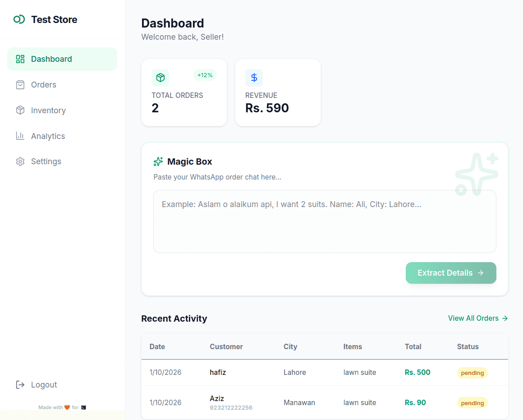Click the package icon on Total Orders card
Image resolution: width=523 pixels, height=420 pixels.
click(x=160, y=78)
